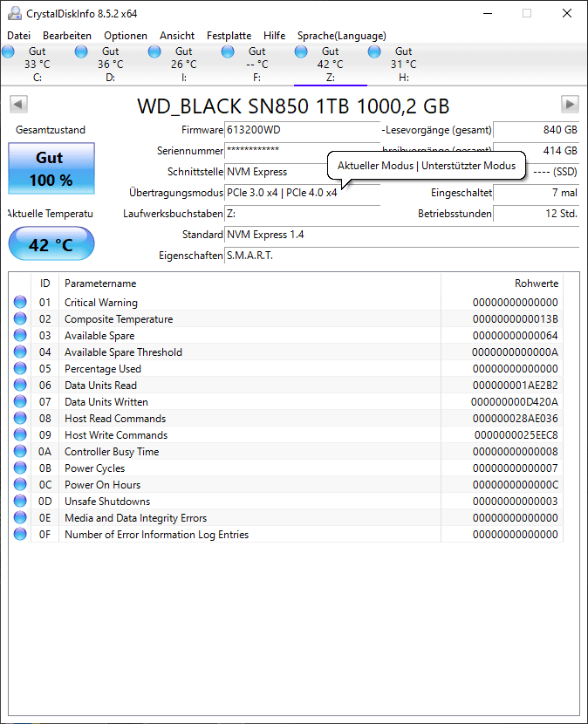Open the Datei menu
588x724 pixels.
point(19,36)
